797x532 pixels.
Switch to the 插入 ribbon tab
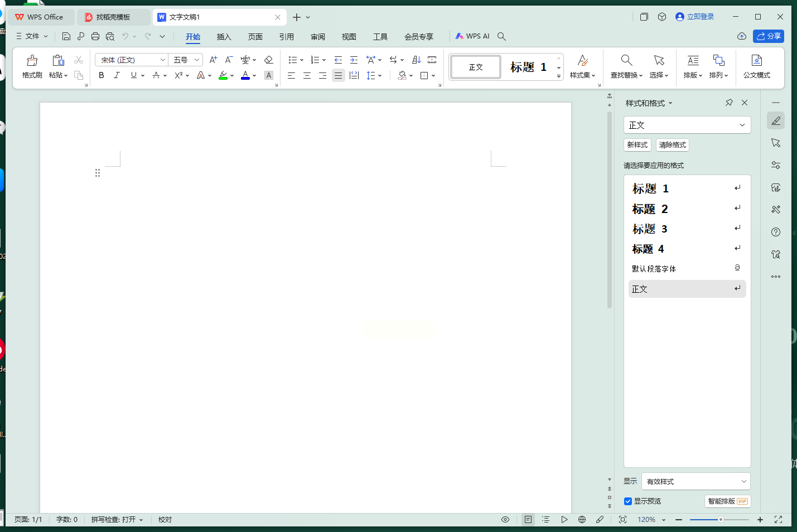point(224,37)
